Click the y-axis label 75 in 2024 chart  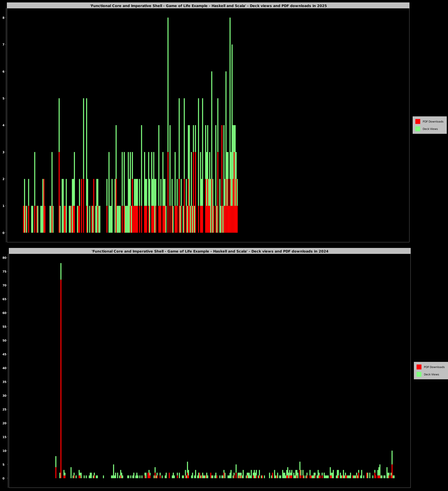4,272
